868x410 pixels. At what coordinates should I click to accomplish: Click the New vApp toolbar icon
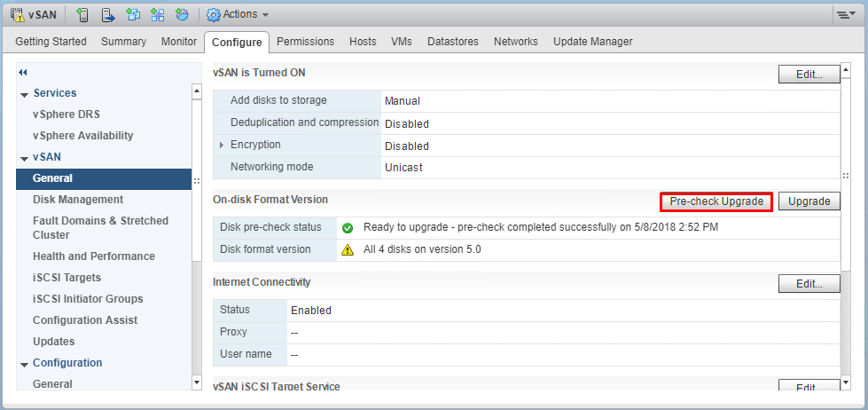pos(157,14)
